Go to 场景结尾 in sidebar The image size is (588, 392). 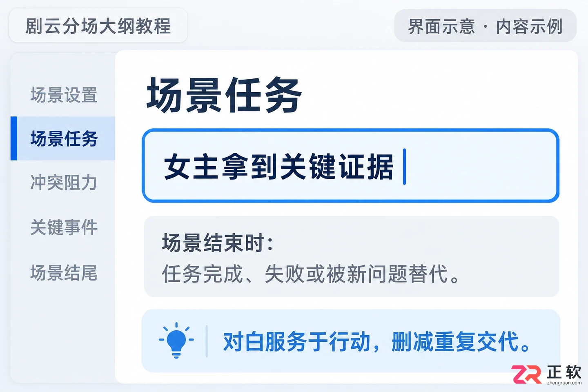click(64, 272)
